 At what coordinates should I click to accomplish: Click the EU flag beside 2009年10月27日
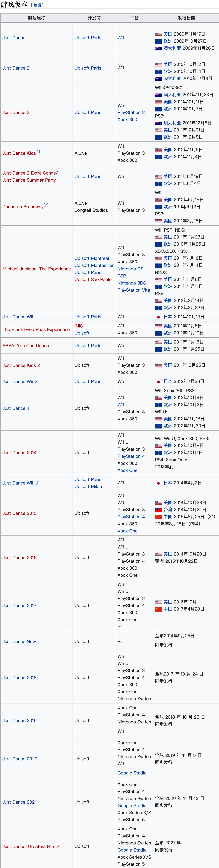tap(158, 41)
